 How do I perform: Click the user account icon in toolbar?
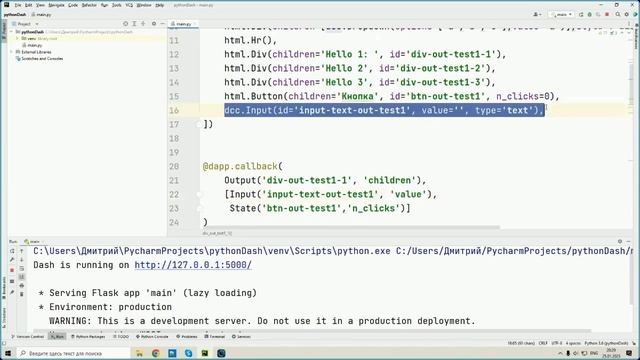click(x=537, y=15)
